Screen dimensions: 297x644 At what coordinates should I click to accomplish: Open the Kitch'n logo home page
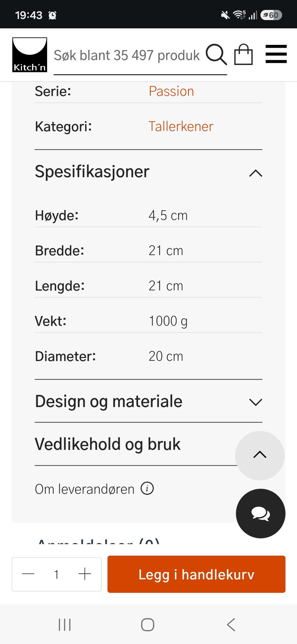pos(30,55)
